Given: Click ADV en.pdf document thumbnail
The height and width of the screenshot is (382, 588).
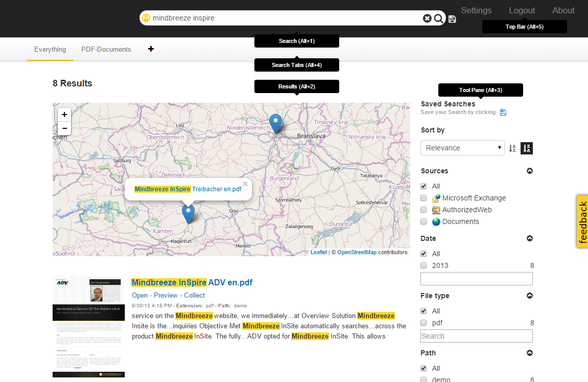Looking at the screenshot, I should pos(88,327).
